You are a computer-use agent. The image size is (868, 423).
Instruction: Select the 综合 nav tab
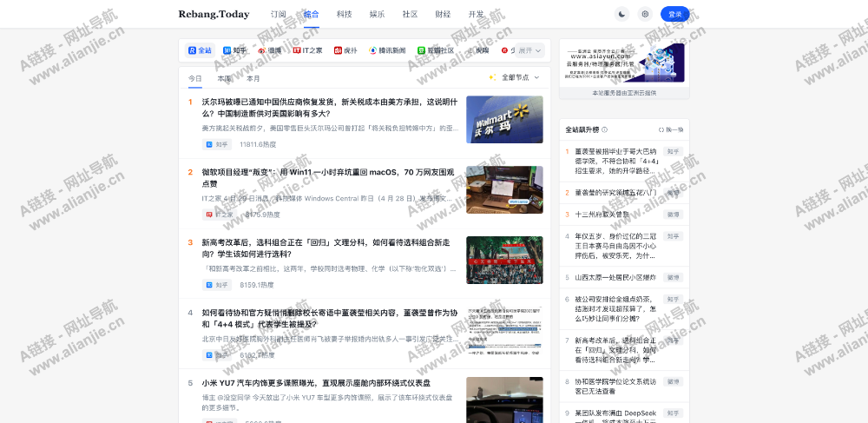coord(311,15)
